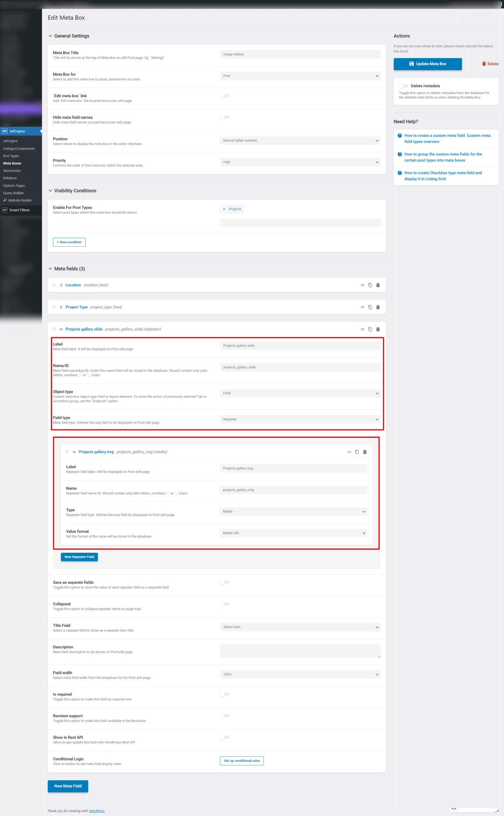Click shuffle icon on Projects gallery slide row
Screen dimensions: 504x816
click(362, 329)
